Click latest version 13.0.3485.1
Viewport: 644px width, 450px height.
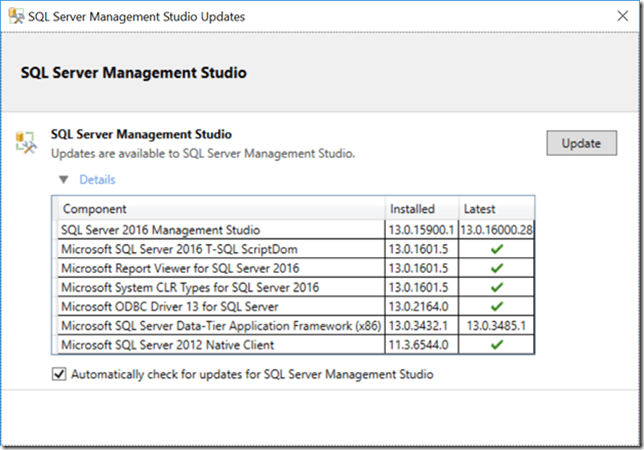pos(496,326)
